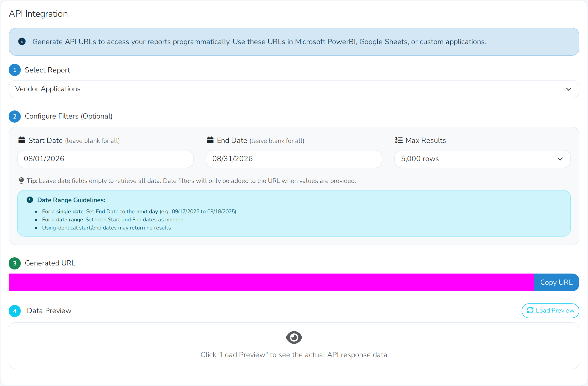Click the 'For a date range' guideline line
Screen dimensions: 588x386
coord(113,220)
